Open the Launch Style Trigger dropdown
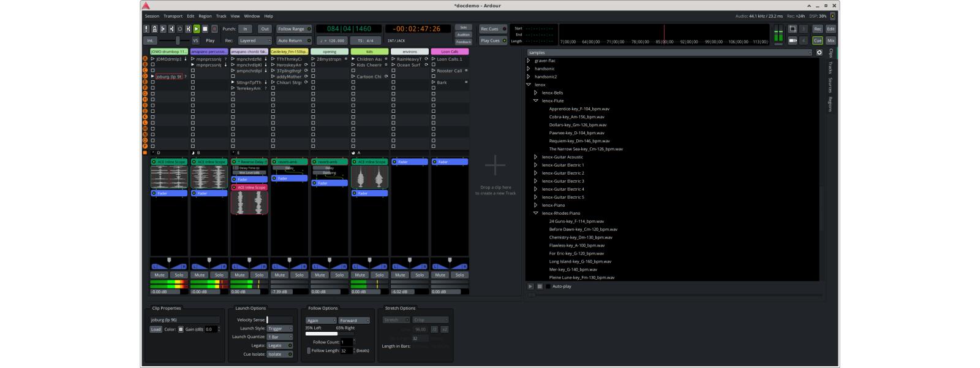 tap(279, 329)
